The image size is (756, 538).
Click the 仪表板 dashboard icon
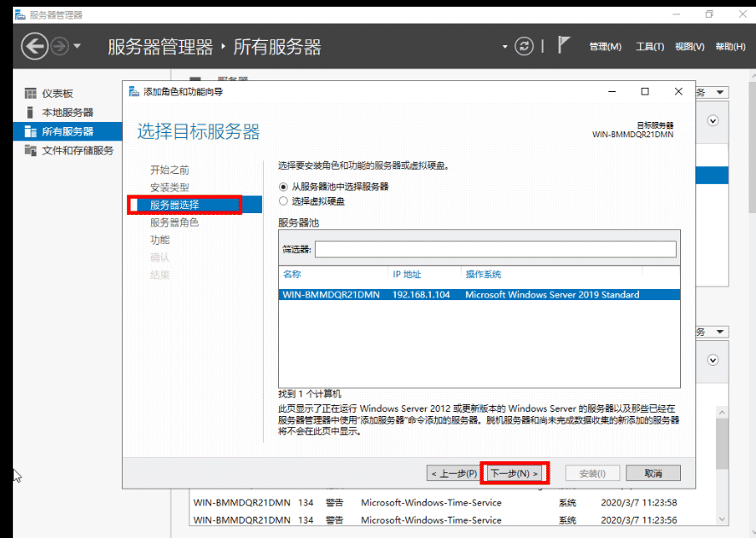pos(31,94)
